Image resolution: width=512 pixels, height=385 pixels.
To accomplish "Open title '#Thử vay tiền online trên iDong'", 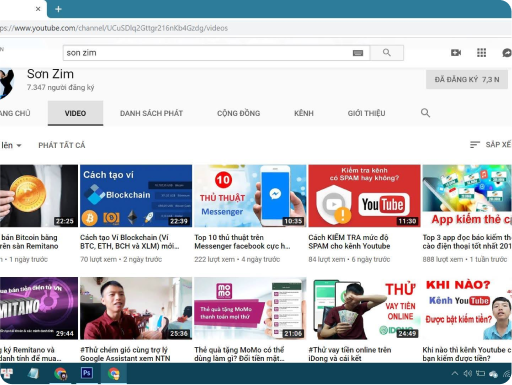I will tap(350, 354).
